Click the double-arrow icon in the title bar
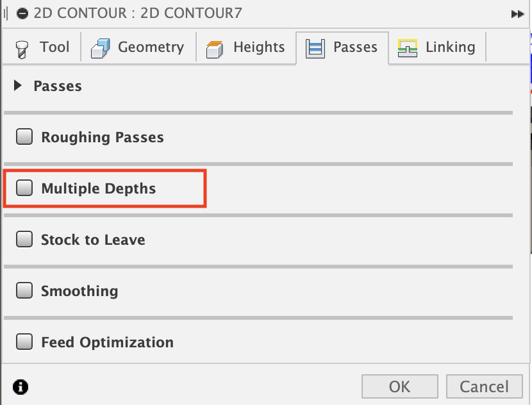 click(517, 13)
